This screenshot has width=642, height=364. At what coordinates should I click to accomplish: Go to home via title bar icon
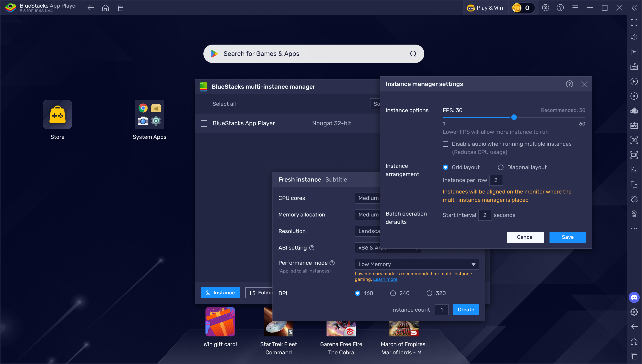(105, 8)
